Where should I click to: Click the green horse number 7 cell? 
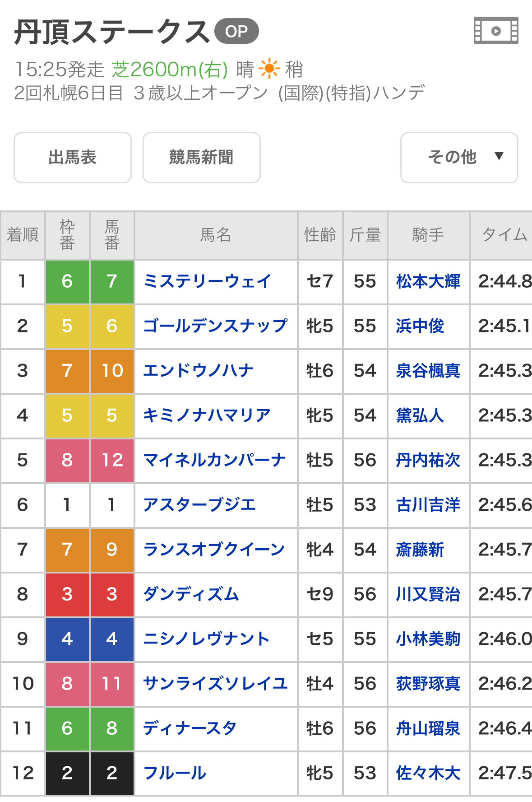(x=112, y=281)
